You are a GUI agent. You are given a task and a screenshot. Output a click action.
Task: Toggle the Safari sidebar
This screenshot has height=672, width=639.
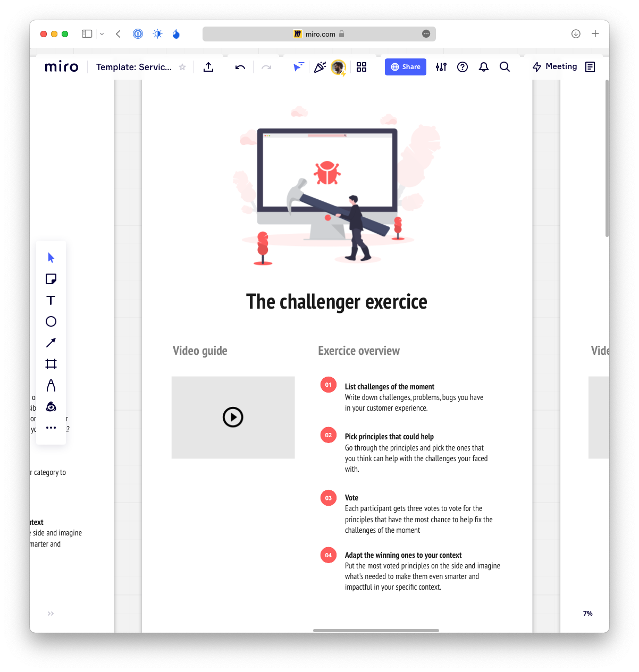click(x=87, y=34)
